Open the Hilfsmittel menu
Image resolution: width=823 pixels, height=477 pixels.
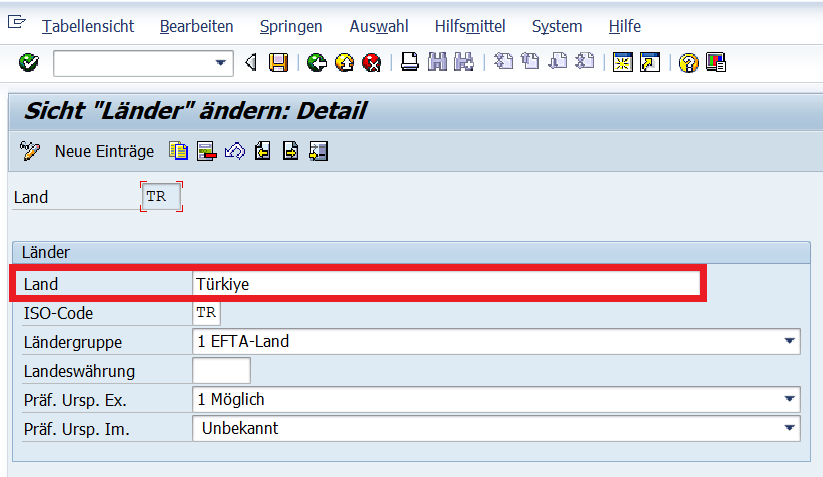(470, 26)
